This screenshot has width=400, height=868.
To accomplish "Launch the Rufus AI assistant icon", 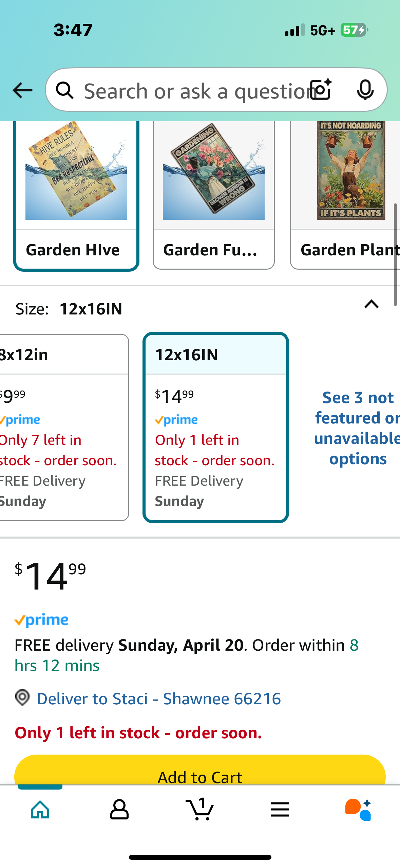I will click(358, 810).
